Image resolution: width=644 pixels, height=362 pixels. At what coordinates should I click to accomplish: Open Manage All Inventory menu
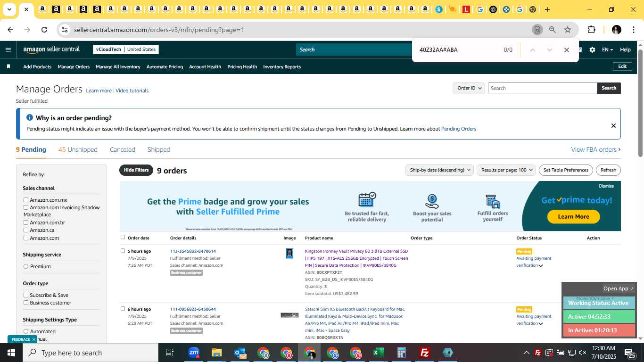[x=118, y=66]
